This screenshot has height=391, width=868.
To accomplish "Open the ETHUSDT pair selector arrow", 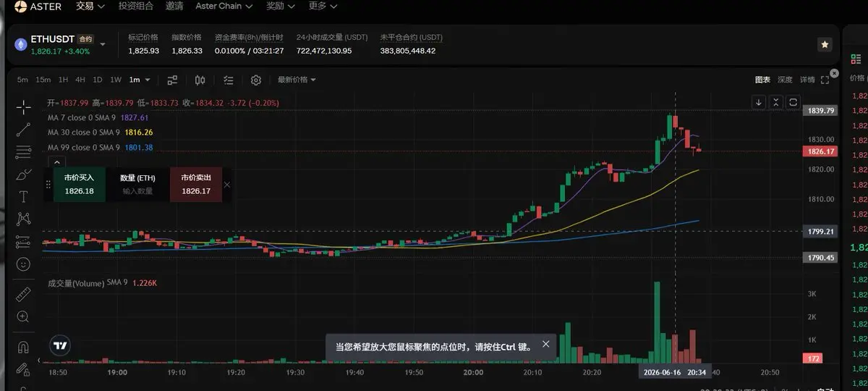I will [102, 44].
